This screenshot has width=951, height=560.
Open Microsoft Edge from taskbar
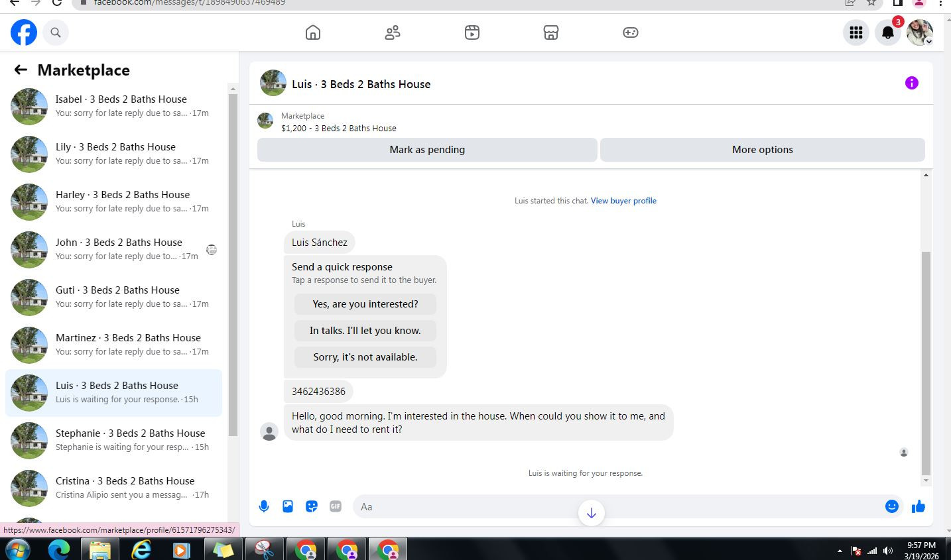click(x=59, y=549)
